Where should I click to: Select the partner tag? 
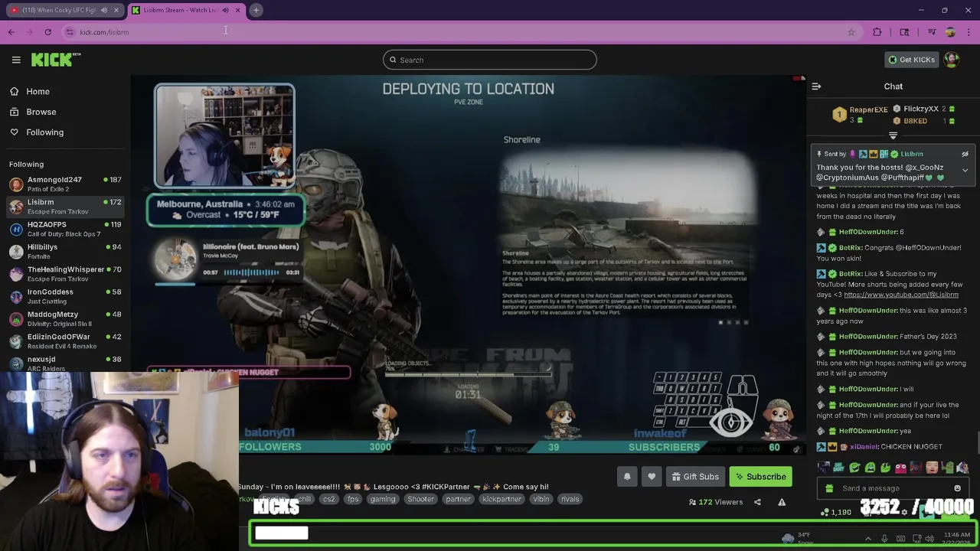458,499
